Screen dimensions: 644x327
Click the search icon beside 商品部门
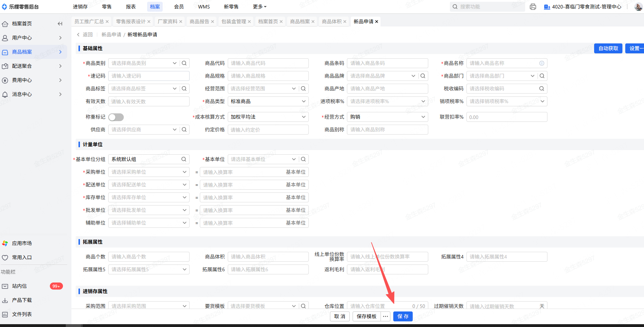pos(542,76)
